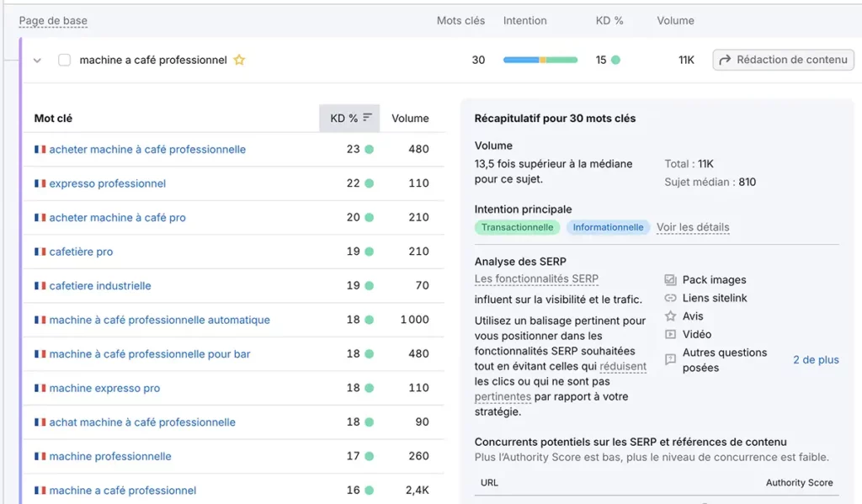This screenshot has height=504, width=862.
Task: Check the checkbox next to machine a café professionnel
Action: (x=63, y=60)
